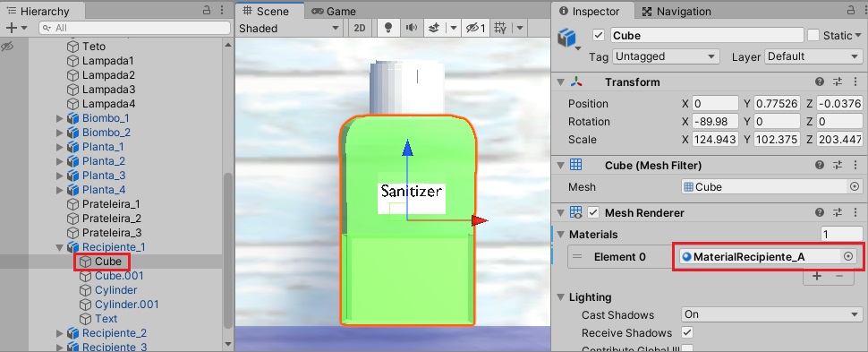
Task: Collapse Recipiente_1 in Hierarchy
Action: (60, 247)
